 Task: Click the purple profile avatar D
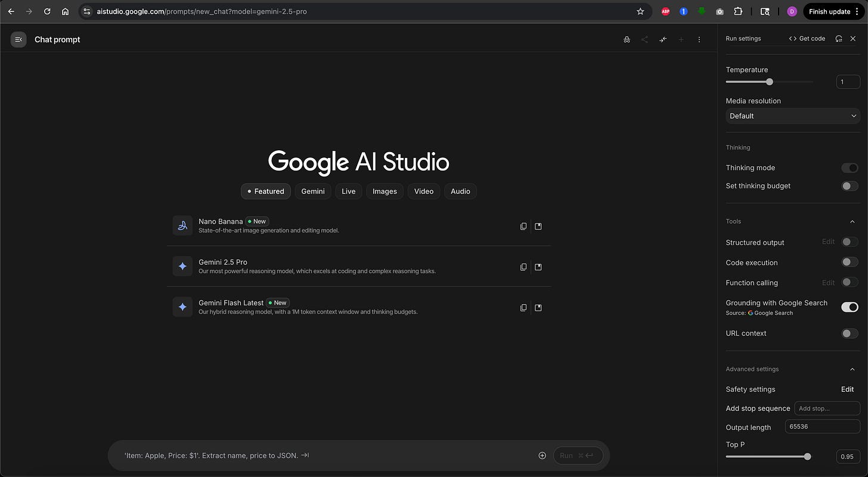point(792,11)
